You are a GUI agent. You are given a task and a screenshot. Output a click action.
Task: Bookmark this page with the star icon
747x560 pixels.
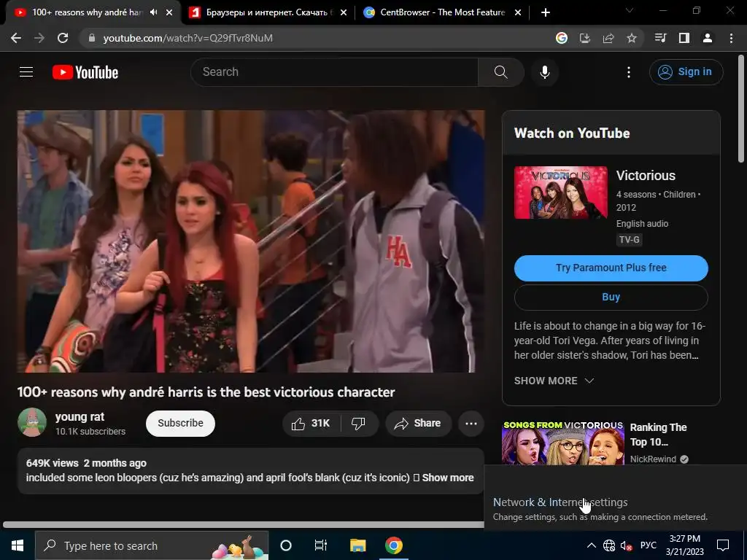click(x=632, y=38)
